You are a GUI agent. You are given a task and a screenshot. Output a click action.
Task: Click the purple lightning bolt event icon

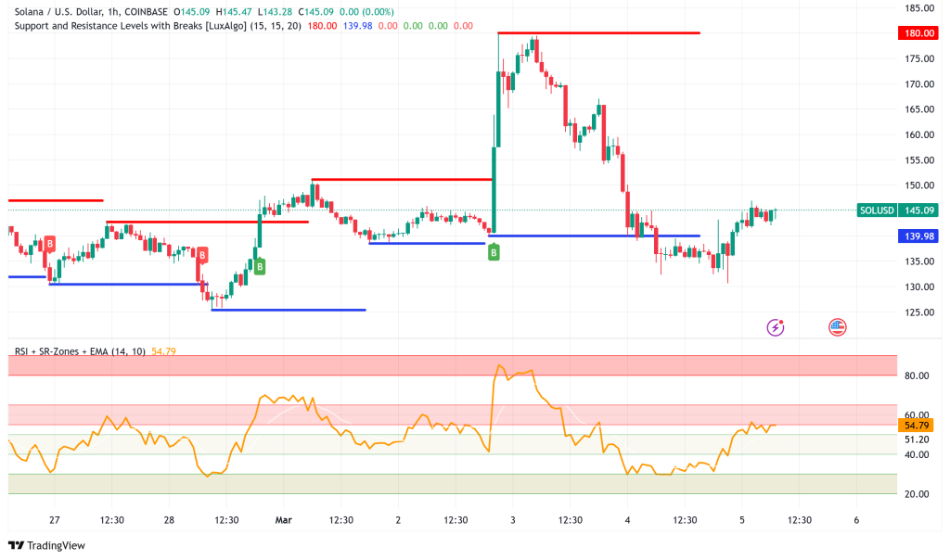pyautogui.click(x=775, y=327)
